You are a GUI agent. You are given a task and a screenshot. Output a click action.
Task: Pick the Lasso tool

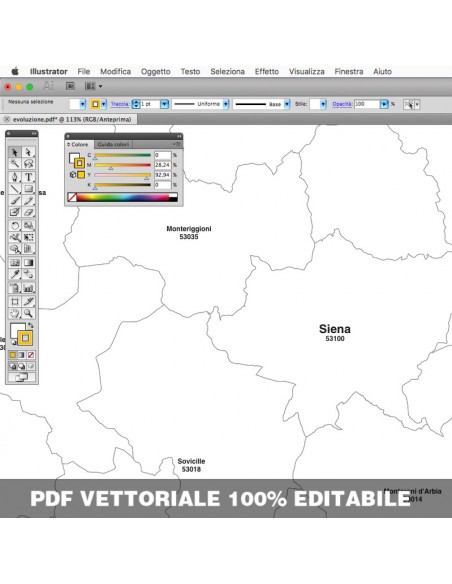click(28, 164)
